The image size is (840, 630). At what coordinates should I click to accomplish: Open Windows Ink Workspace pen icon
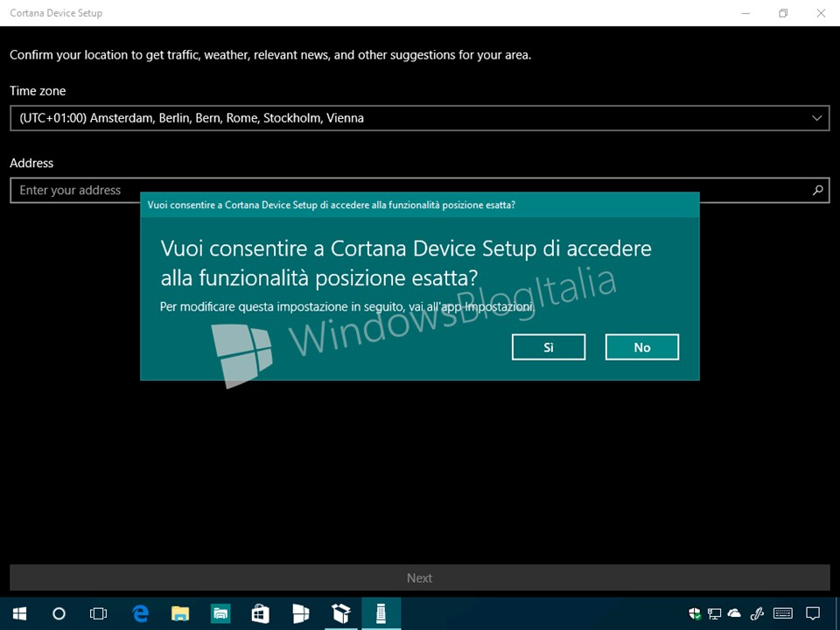pyautogui.click(x=757, y=613)
